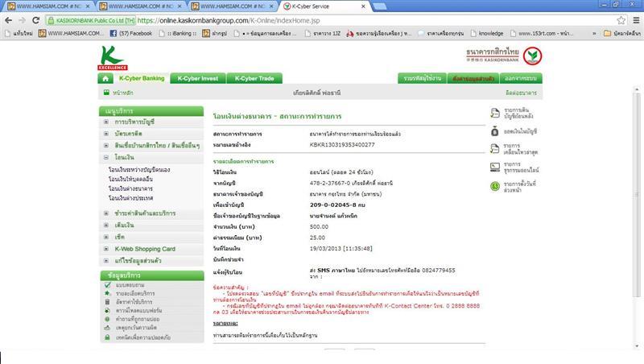Click the ดาวน์โหลดแบบฟอร์ม download icon

pyautogui.click(x=107, y=311)
